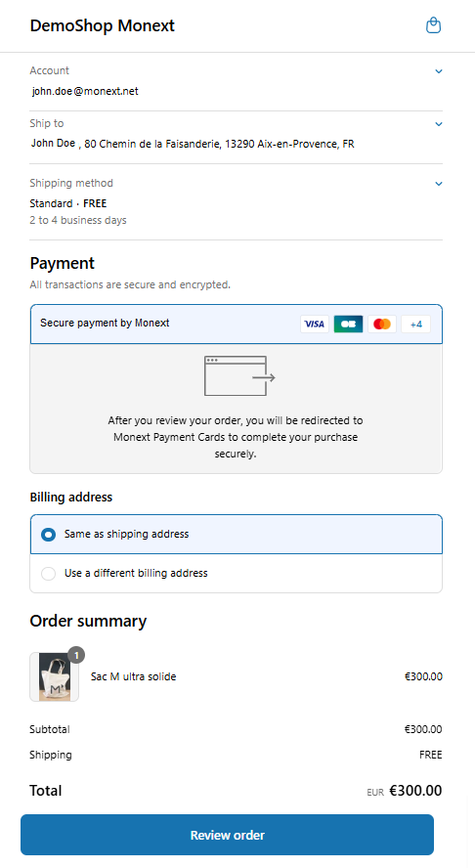Expand the Shipping method section chevron
This screenshot has width=475, height=868.
439,184
